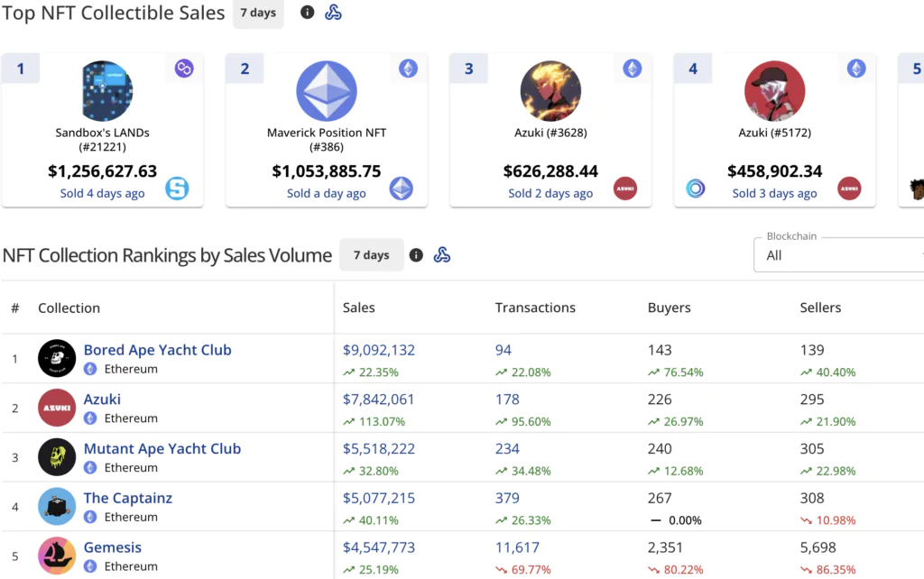Click the Sold a day ago link
This screenshot has width=924, height=579.
pos(326,193)
